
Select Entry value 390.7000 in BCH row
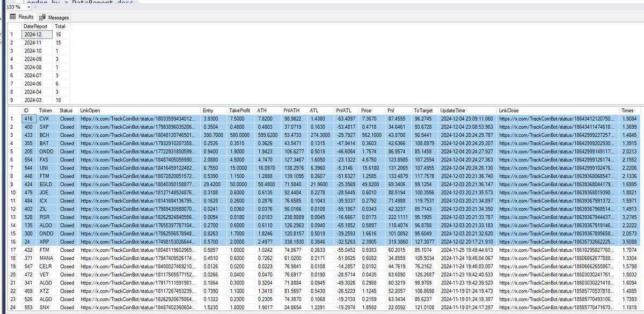tap(214, 135)
